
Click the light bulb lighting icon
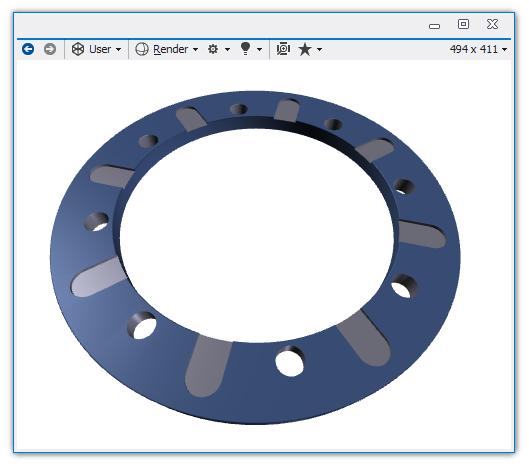pyautogui.click(x=245, y=49)
